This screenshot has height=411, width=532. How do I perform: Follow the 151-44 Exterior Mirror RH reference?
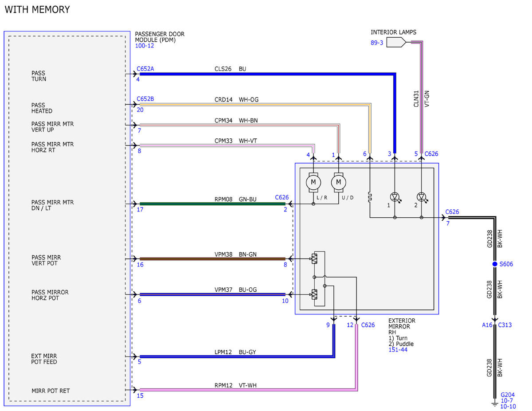tap(397, 350)
